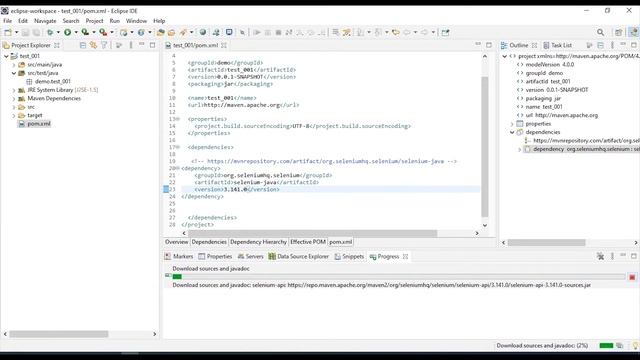The width and height of the screenshot is (640, 360).
Task: Minimize the Project Explorer panel
Action: 142,44
